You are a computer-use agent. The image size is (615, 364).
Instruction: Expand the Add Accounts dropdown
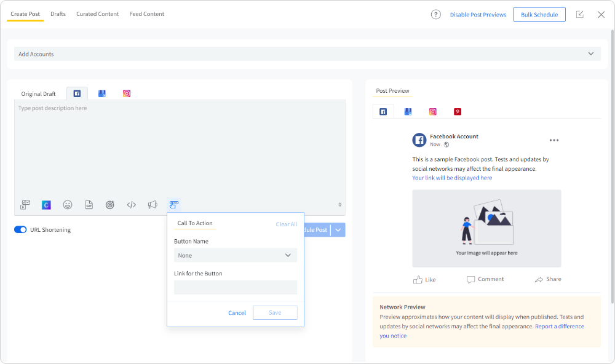coord(591,54)
